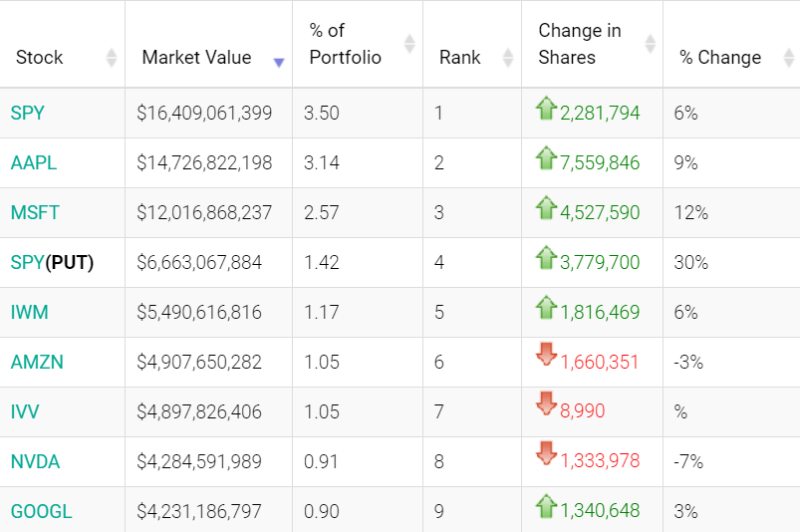Image resolution: width=800 pixels, height=532 pixels.
Task: Select the 4,527,590 change in shares value
Action: click(x=600, y=212)
